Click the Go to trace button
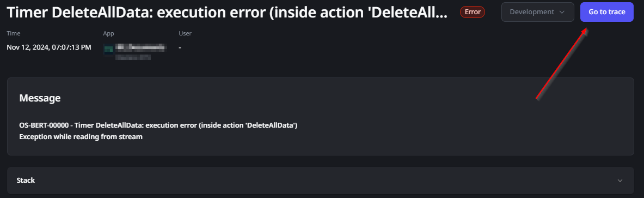 click(606, 12)
